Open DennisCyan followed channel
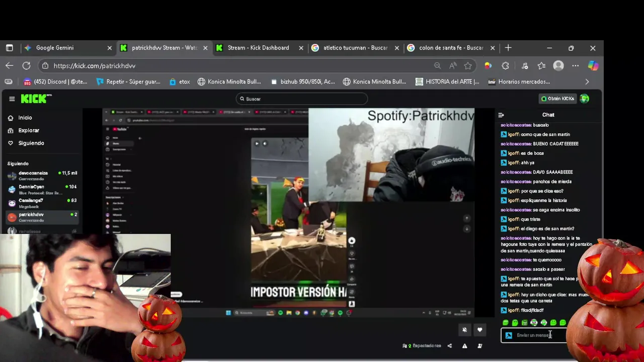This screenshot has height=362, width=644. click(x=42, y=189)
